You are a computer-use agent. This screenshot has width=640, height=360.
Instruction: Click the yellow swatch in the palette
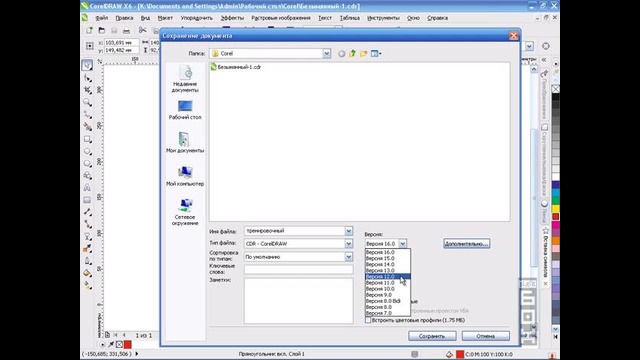556,209
